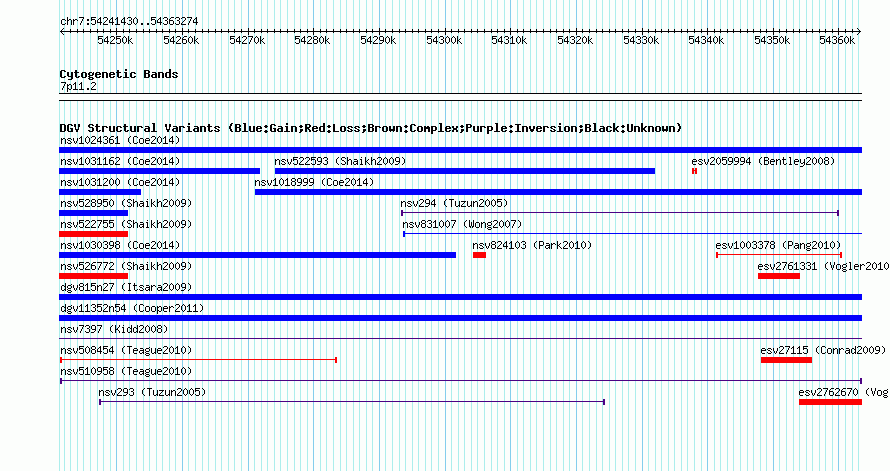Click the Cytogenetic Bands track title

pyautogui.click(x=119, y=74)
